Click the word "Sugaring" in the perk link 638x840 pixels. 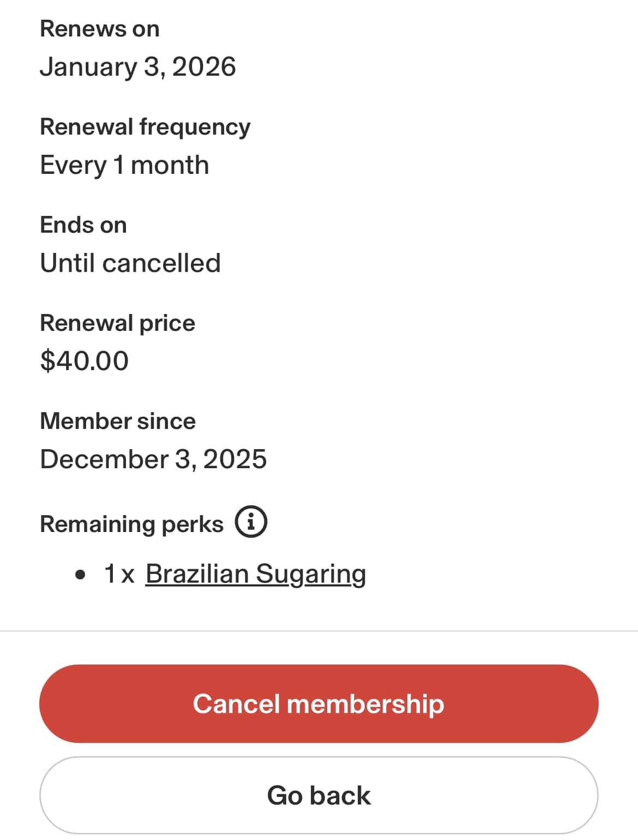click(x=310, y=573)
